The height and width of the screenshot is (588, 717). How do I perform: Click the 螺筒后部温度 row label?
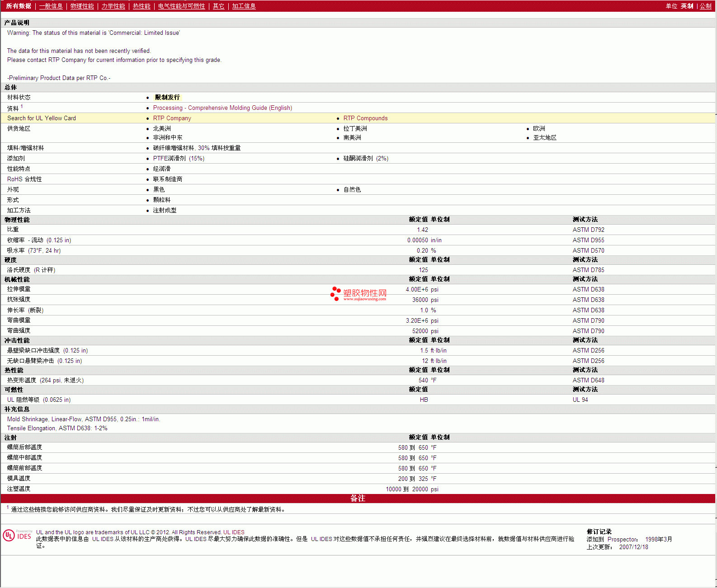[x=25, y=447]
